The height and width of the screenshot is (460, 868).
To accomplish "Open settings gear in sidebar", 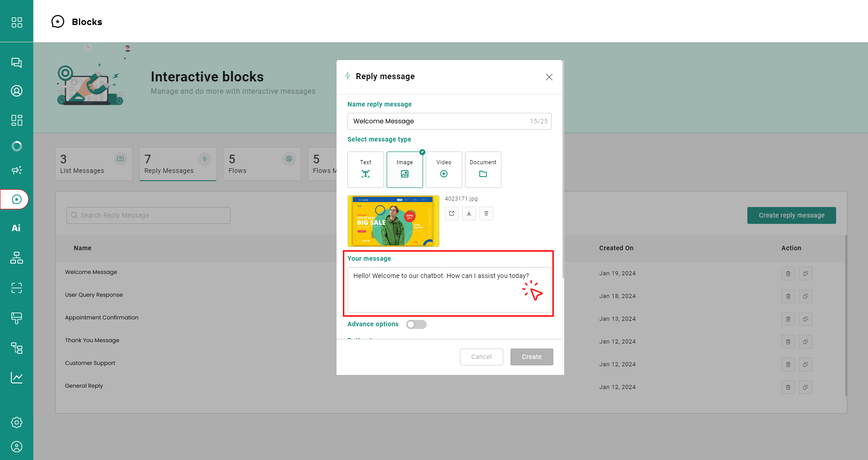I will click(16, 422).
